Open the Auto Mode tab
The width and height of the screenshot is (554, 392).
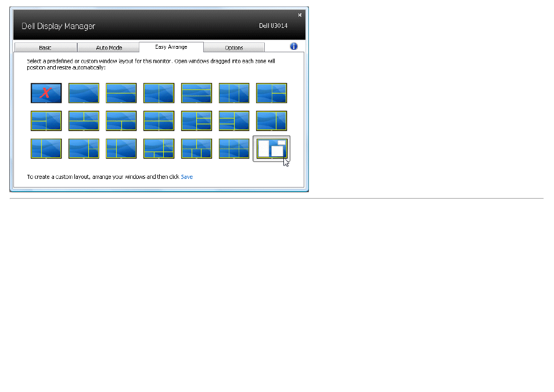pyautogui.click(x=109, y=48)
